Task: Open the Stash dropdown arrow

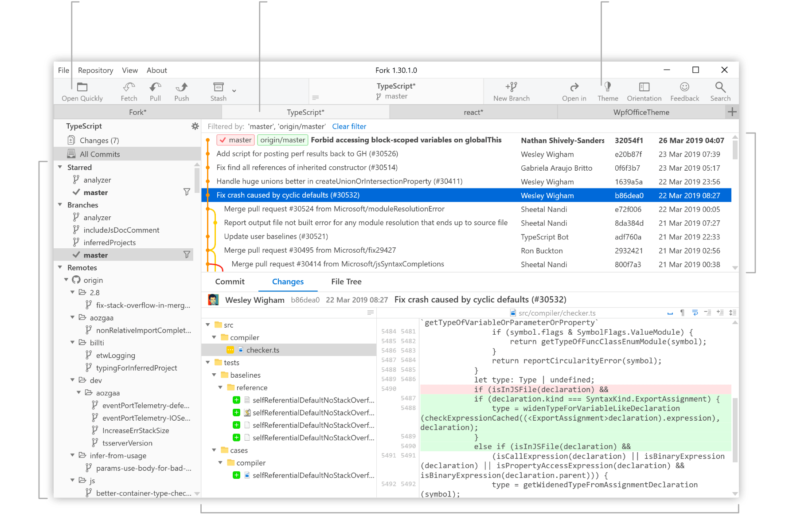Action: point(234,91)
